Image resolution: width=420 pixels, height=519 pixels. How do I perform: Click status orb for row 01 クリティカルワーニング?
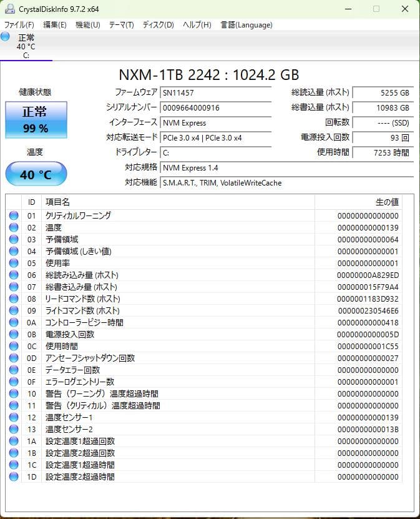14,215
